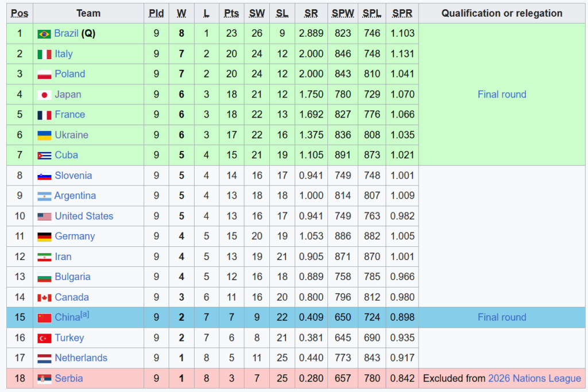Open the United States team link
The image size is (588, 392).
coord(84,216)
